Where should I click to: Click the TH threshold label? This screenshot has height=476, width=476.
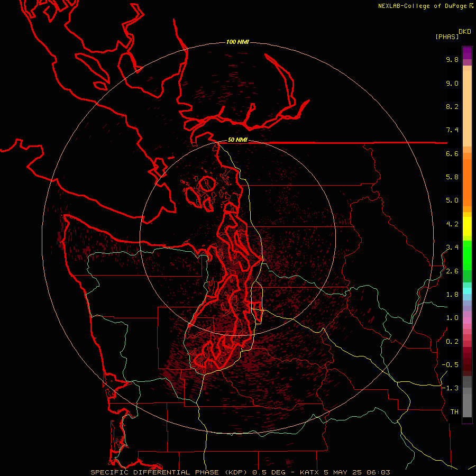454,412
